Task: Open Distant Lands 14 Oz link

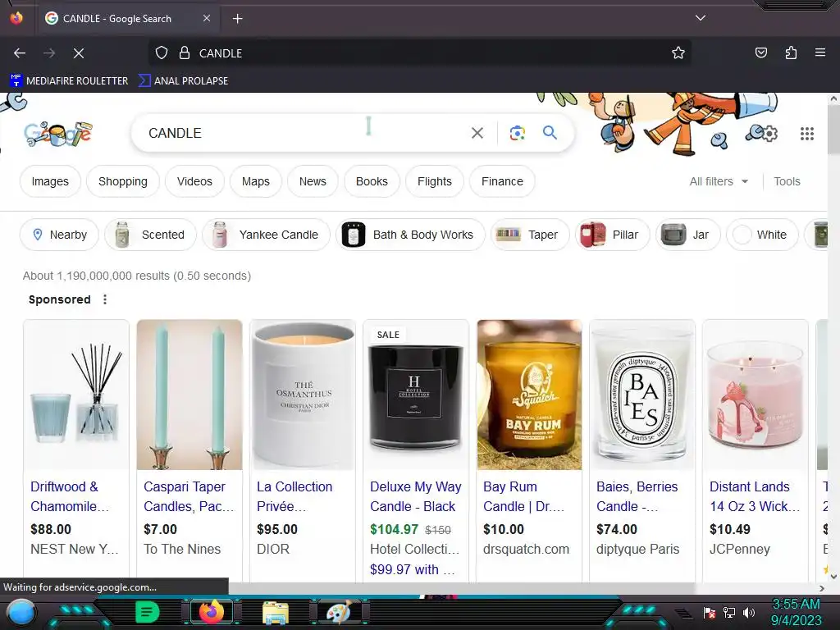Action: (755, 496)
